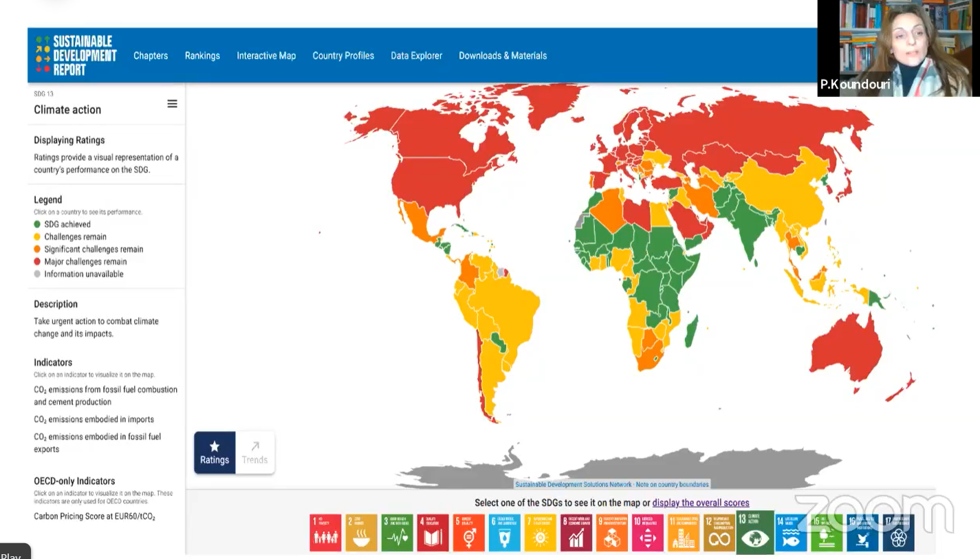
Task: Switch map view to Trends
Action: (254, 452)
